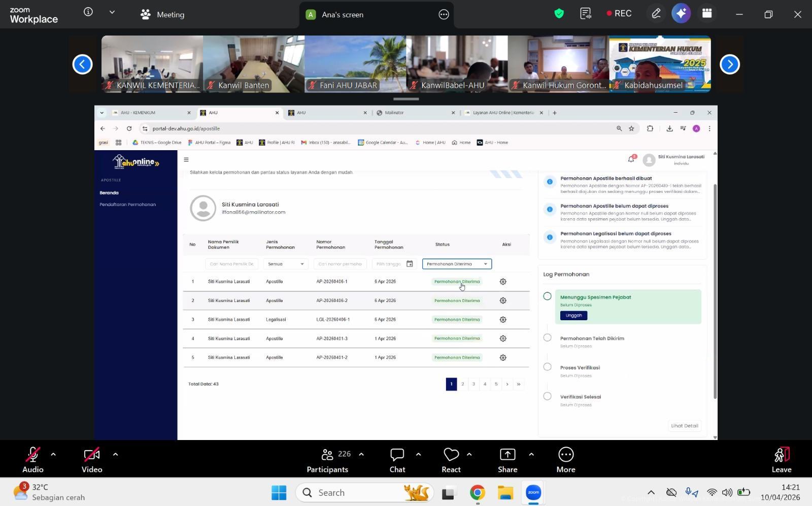Click the Share screen icon
Screen dimensions: 812x506
pos(507,460)
